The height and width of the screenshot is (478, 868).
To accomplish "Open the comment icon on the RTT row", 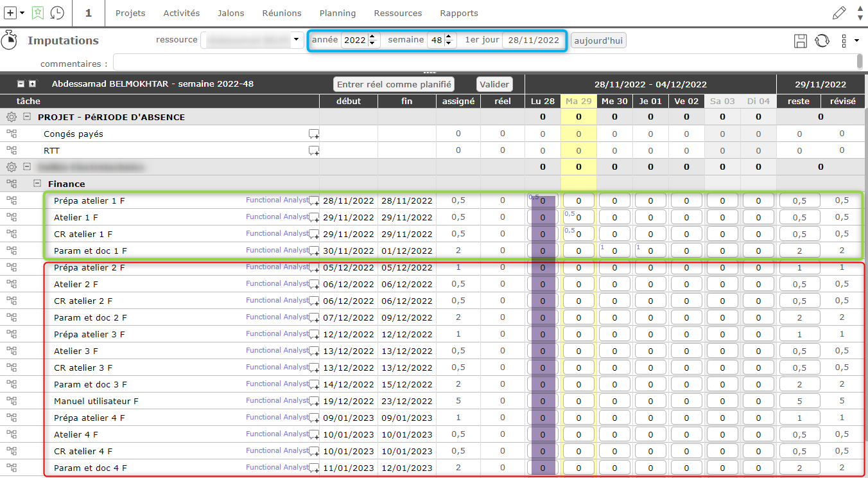I will coord(313,151).
